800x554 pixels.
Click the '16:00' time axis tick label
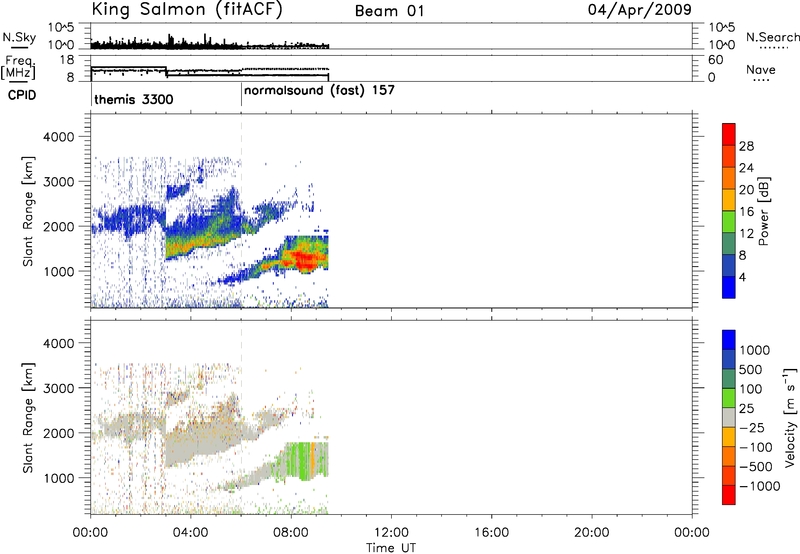[x=491, y=533]
